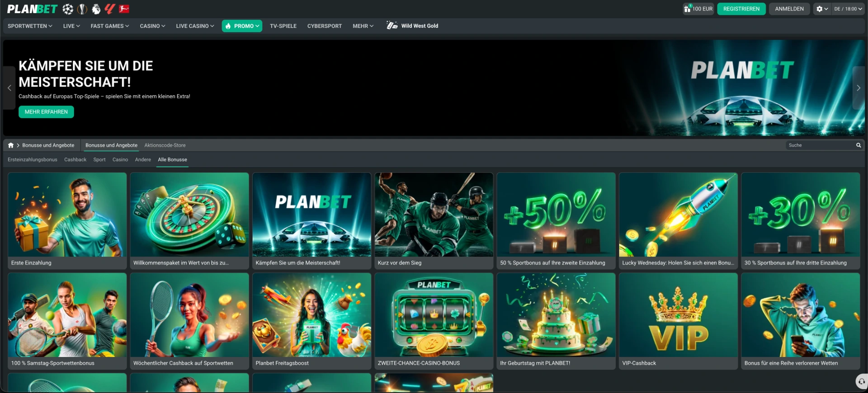Expand the Sportwetten menu
The height and width of the screenshot is (393, 868).
(x=30, y=26)
